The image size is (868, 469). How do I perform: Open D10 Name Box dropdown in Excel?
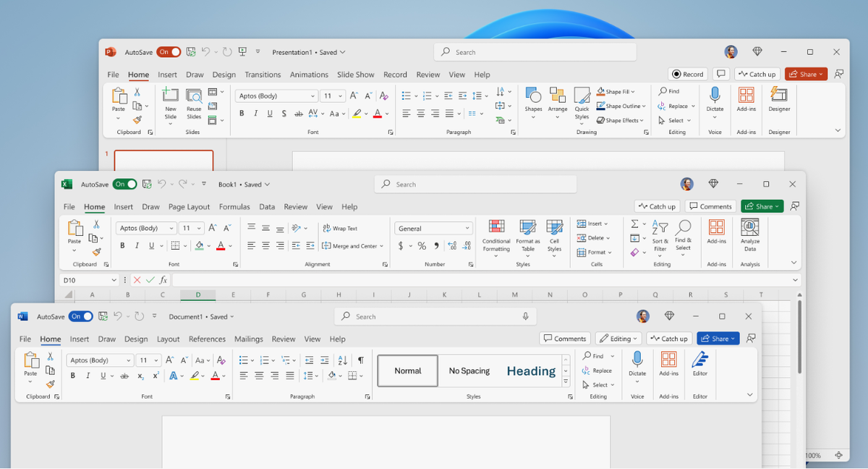pos(114,280)
